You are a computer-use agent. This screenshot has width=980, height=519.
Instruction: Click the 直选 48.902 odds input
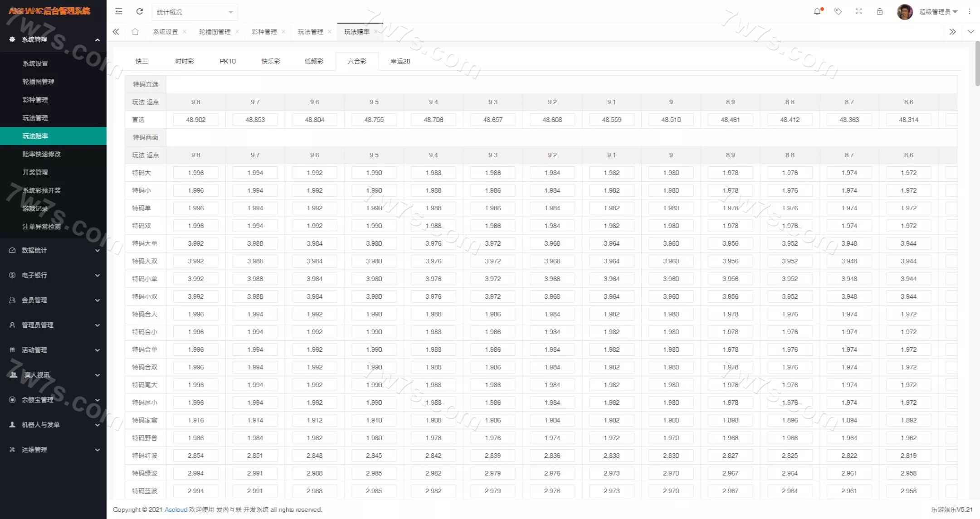click(x=196, y=120)
